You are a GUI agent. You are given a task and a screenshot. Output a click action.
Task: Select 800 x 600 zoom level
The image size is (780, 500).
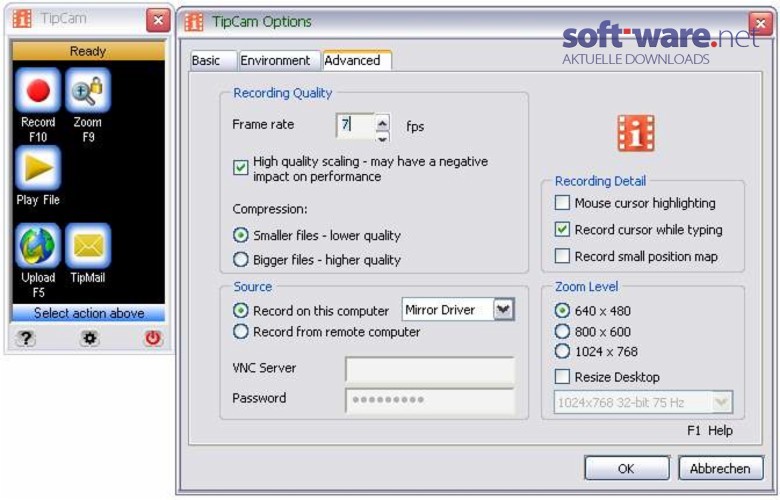[562, 331]
